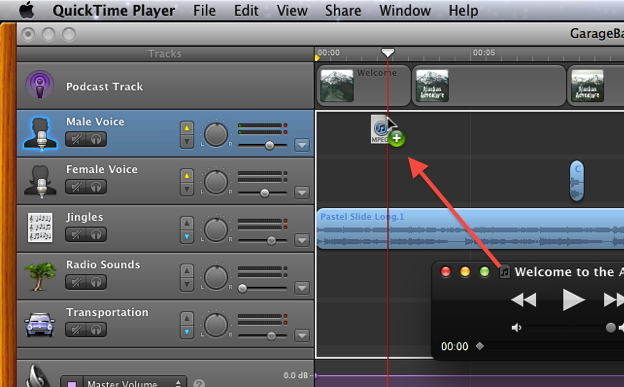Expand automation for Female Voice track
624x387 pixels.
pos(302,193)
